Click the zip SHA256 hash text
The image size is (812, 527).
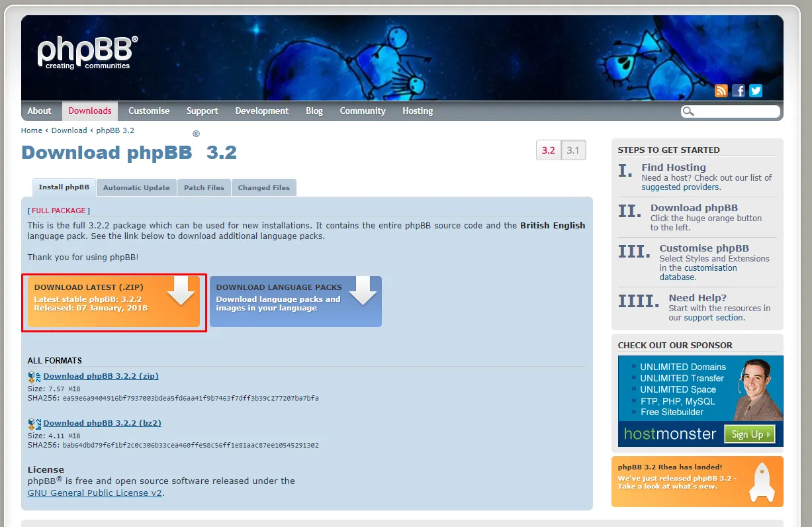[191, 399]
